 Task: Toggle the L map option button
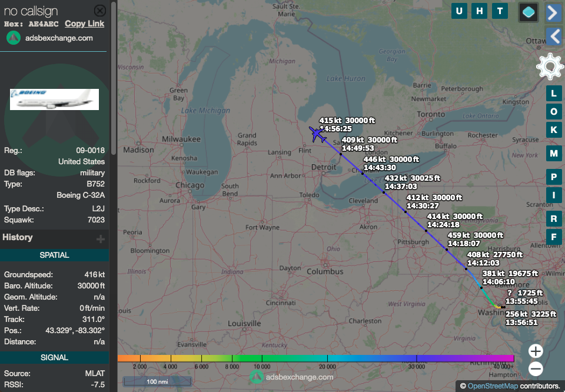[554, 94]
